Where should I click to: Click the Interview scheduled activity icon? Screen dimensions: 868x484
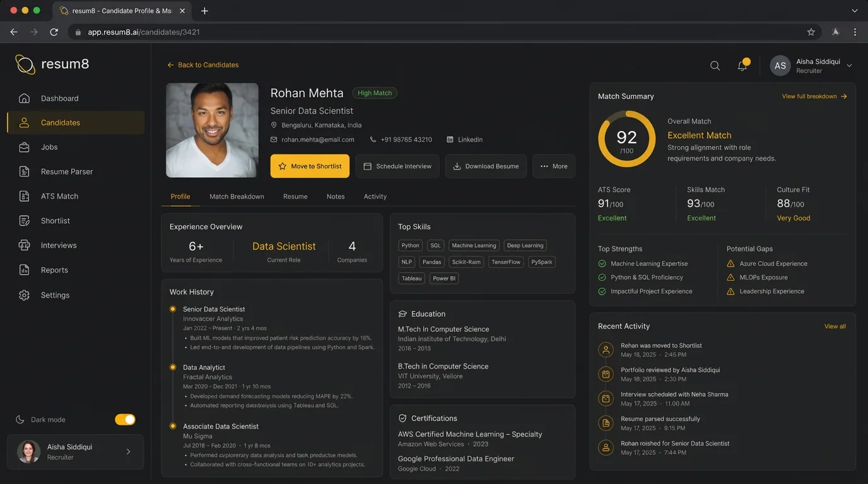606,399
